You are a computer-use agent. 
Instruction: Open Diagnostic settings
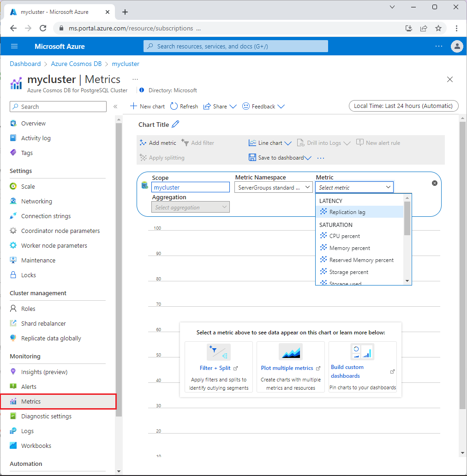click(46, 416)
